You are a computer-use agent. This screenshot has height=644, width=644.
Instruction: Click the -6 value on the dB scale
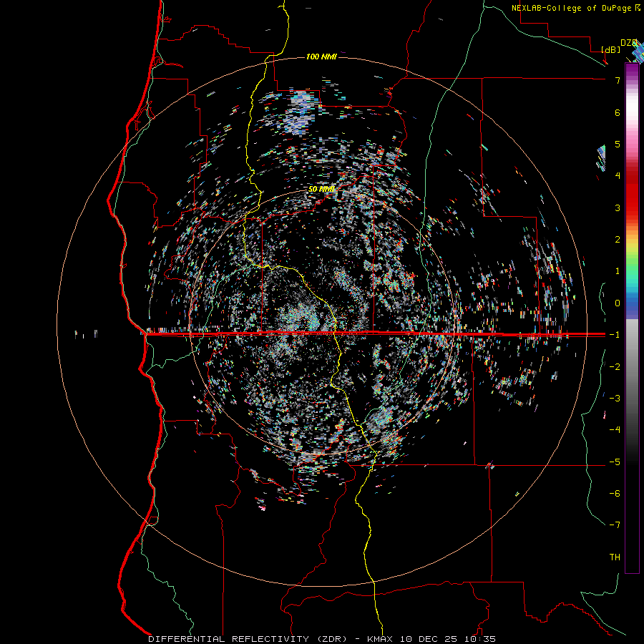pos(615,494)
